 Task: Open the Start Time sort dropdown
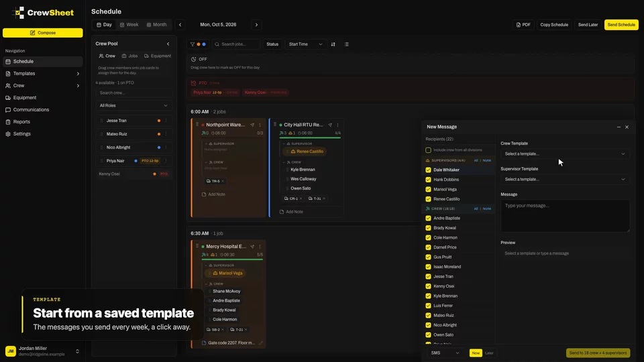point(306,44)
